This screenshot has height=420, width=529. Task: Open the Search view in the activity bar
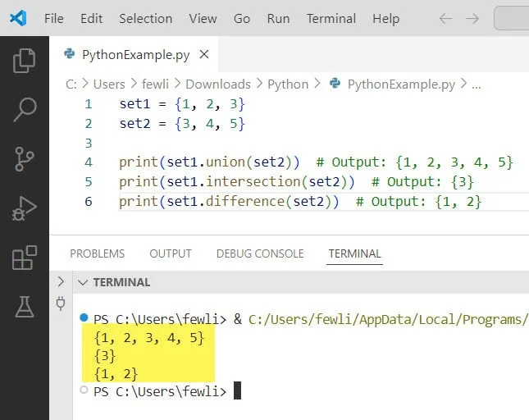25,110
